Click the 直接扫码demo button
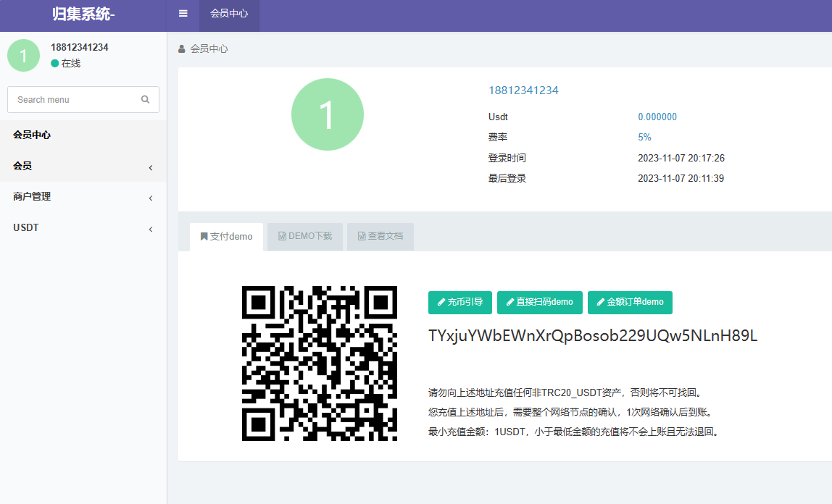 tap(539, 302)
